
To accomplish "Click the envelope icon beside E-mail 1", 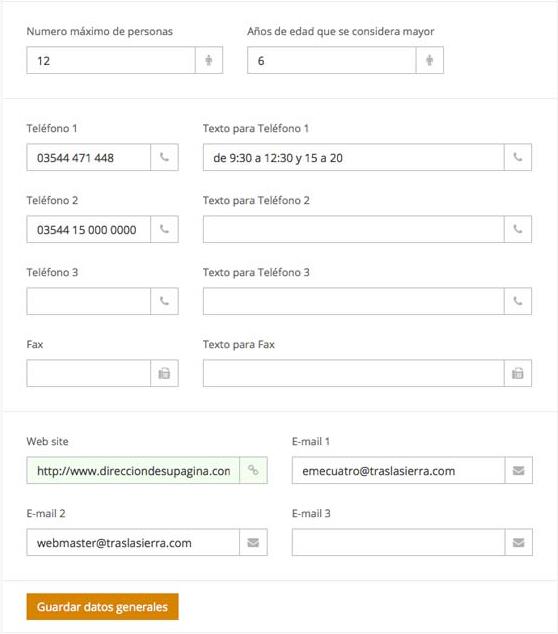I will pyautogui.click(x=518, y=470).
